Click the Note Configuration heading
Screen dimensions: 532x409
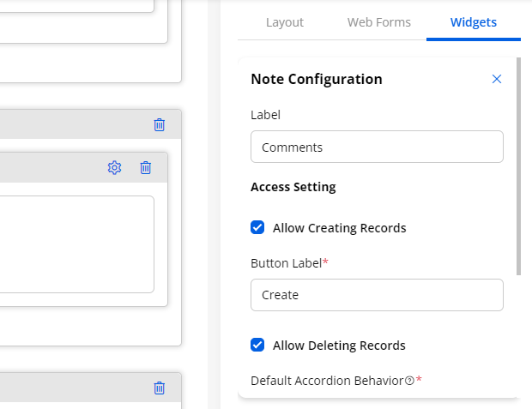click(x=317, y=79)
